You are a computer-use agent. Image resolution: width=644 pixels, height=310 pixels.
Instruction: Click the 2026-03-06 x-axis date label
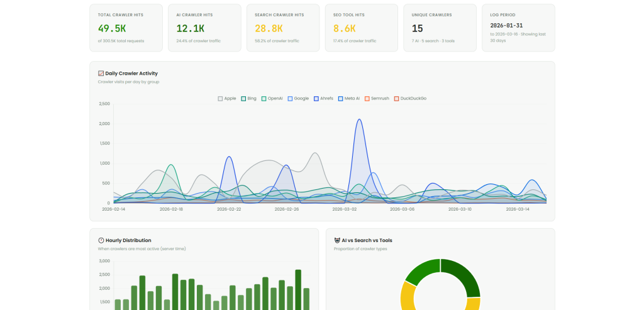pyautogui.click(x=402, y=209)
